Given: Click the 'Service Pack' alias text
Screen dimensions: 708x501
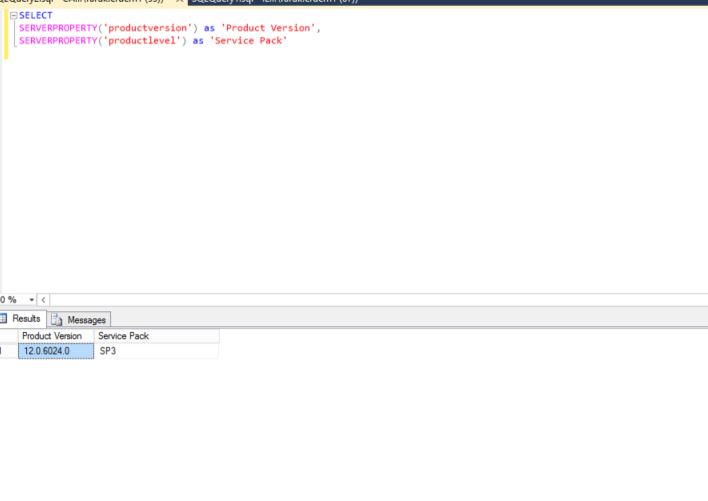Looking at the screenshot, I should pos(248,41).
